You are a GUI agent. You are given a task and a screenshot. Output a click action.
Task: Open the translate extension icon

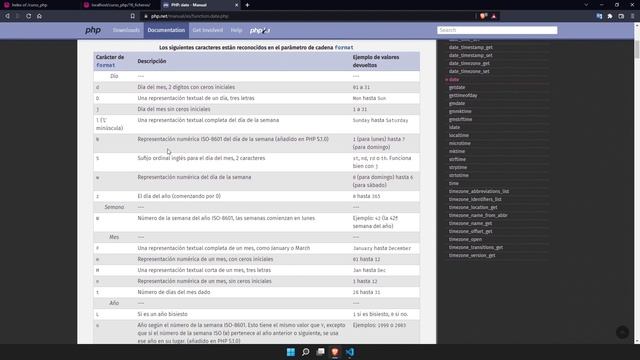(599, 16)
